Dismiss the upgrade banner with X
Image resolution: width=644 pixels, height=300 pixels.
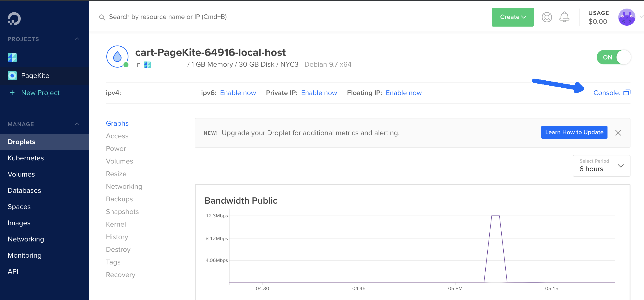tap(618, 133)
